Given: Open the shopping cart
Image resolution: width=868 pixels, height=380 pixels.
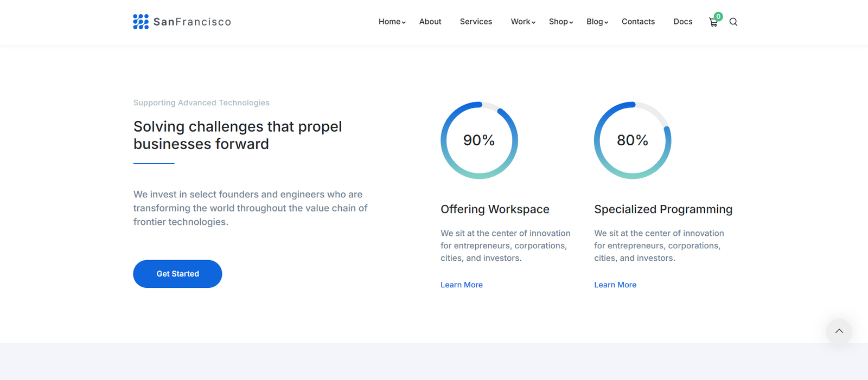Looking at the screenshot, I should pyautogui.click(x=713, y=22).
